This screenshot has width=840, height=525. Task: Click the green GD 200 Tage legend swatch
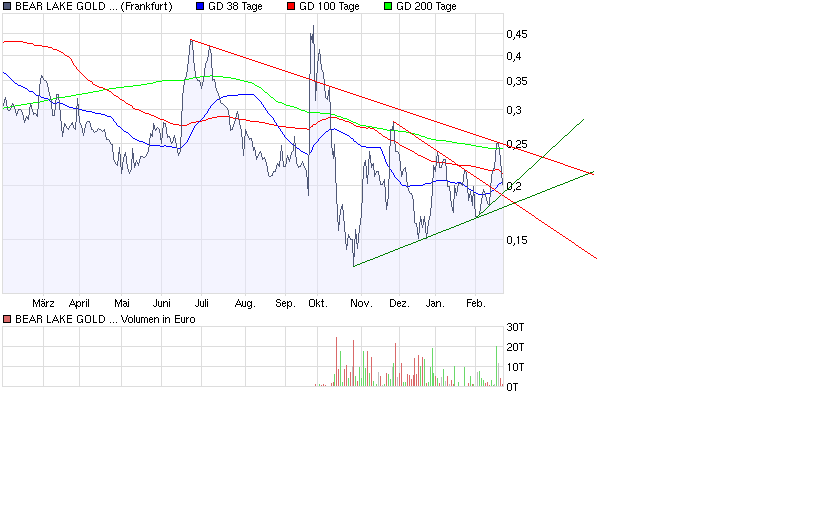click(x=388, y=6)
